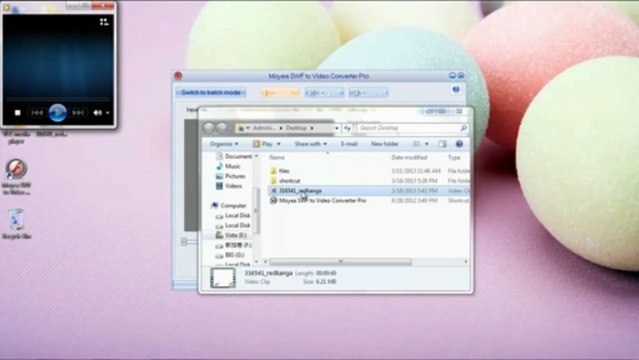Viewport: 639px width, 360px height.
Task: Open the views options dropdown arrow
Action: pyautogui.click(x=427, y=144)
